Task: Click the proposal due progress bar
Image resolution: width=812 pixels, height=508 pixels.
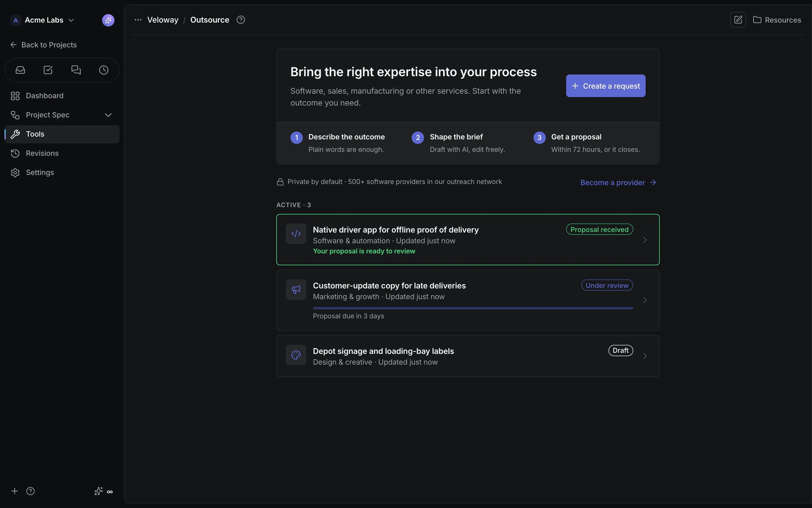Action: [x=473, y=308]
